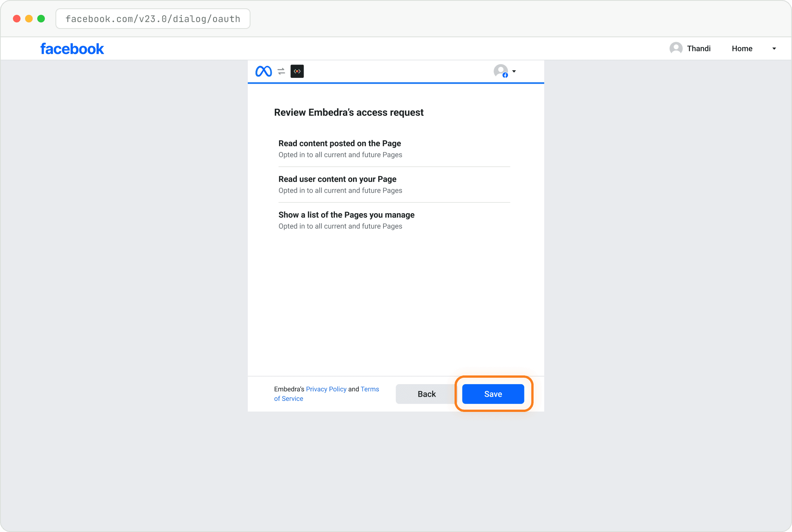
Task: Click the Save button
Action: (x=493, y=394)
